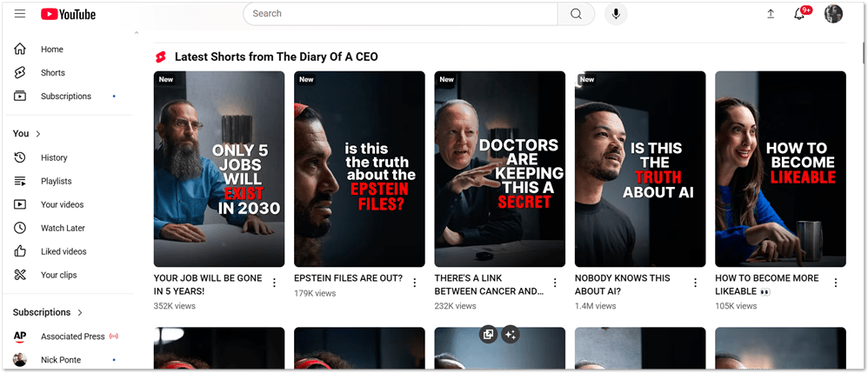
Task: Open notifications bell with 9+ badge
Action: point(801,13)
